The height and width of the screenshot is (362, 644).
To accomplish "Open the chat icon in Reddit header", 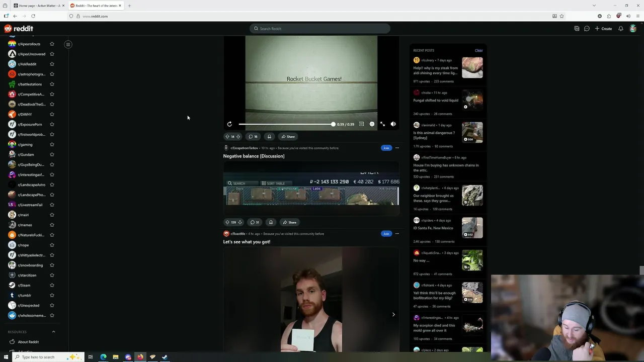I will pyautogui.click(x=587, y=29).
